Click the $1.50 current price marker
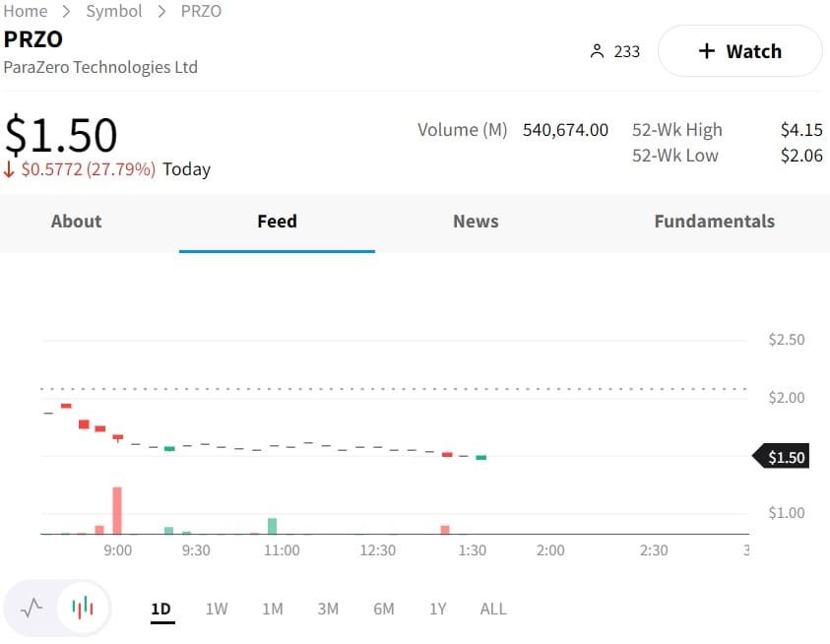Screen dimensions: 830x644 [783, 457]
